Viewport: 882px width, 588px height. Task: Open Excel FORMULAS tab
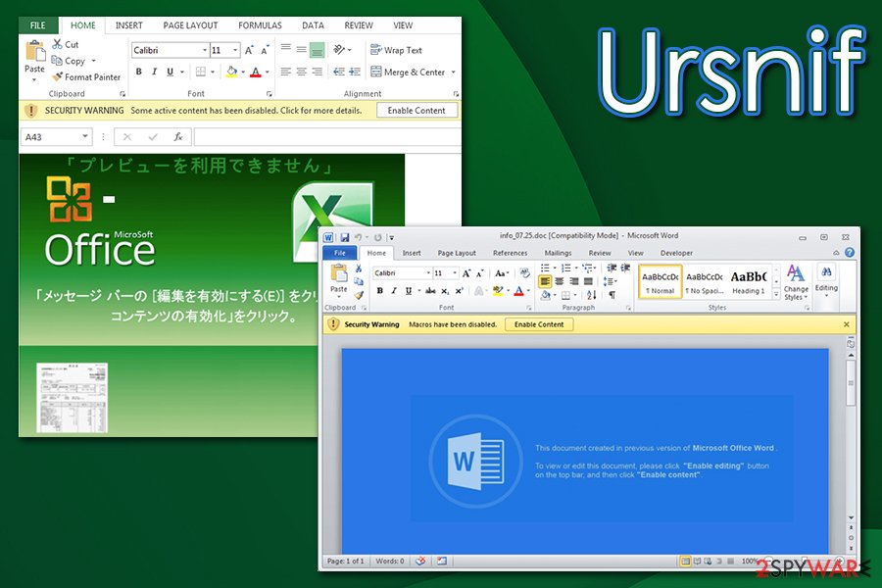pyautogui.click(x=260, y=25)
